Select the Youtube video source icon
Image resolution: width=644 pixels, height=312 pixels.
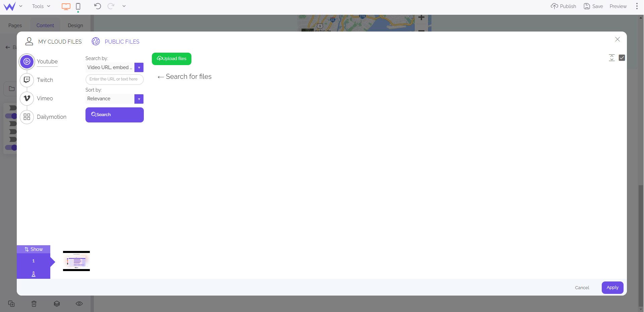click(27, 62)
